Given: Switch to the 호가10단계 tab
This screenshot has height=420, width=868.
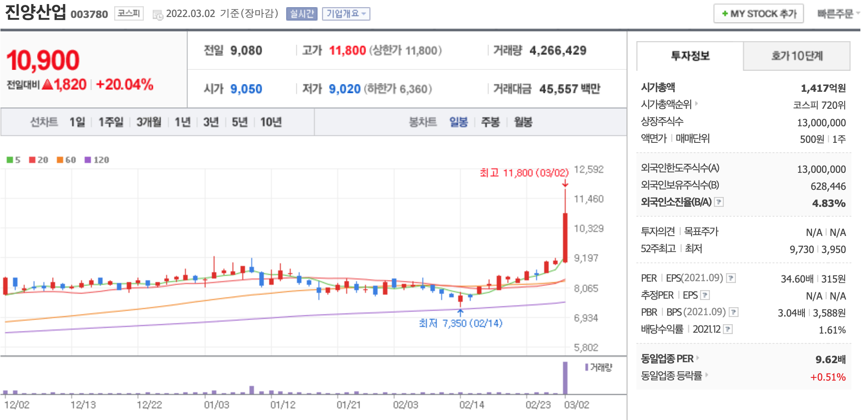Looking at the screenshot, I should pyautogui.click(x=797, y=56).
